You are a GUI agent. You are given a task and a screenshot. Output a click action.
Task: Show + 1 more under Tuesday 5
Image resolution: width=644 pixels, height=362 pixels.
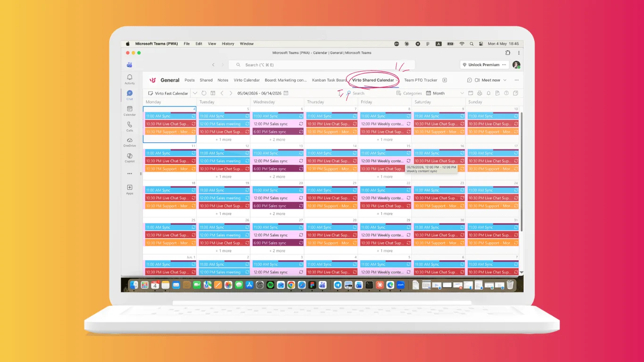[x=223, y=140]
